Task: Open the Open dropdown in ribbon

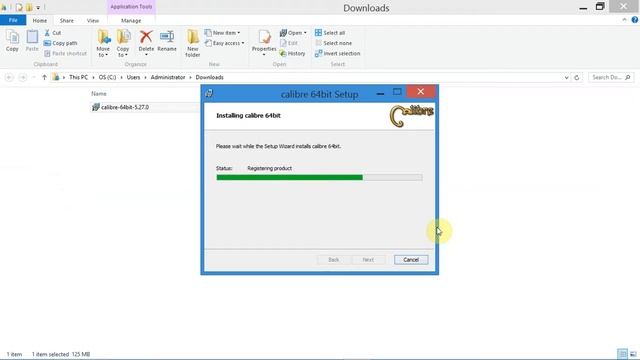Action: [x=293, y=33]
